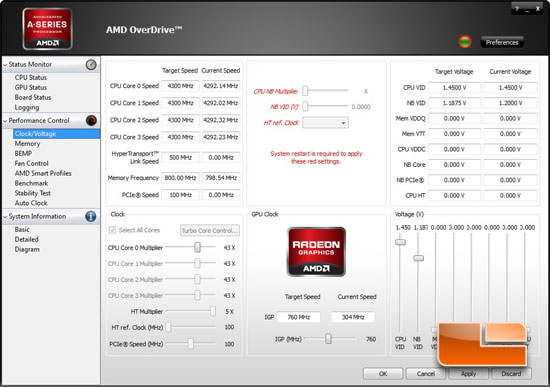This screenshot has height=387, width=550.
Task: Click the NB VID vertical voltage slider
Action: pos(418,258)
